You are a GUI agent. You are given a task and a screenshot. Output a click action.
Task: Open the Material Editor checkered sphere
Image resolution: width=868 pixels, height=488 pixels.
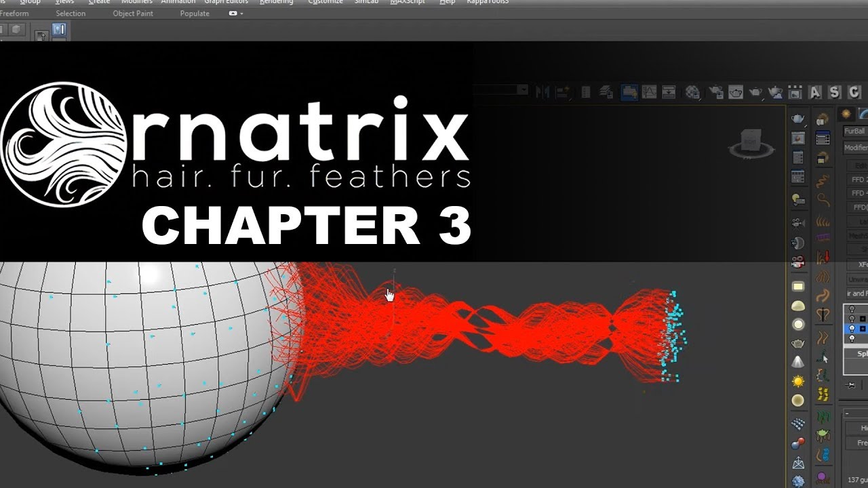(x=692, y=91)
